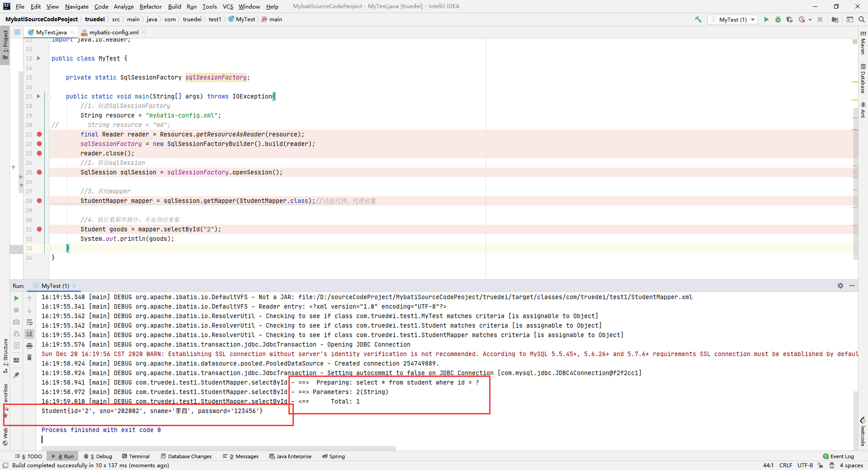
Task: Run MyTest using the green play button
Action: tap(766, 19)
